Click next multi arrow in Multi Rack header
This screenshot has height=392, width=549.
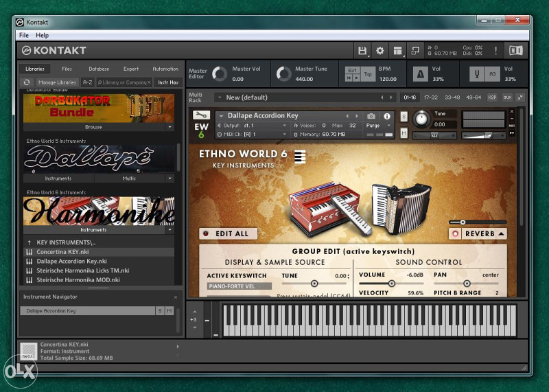[391, 97]
